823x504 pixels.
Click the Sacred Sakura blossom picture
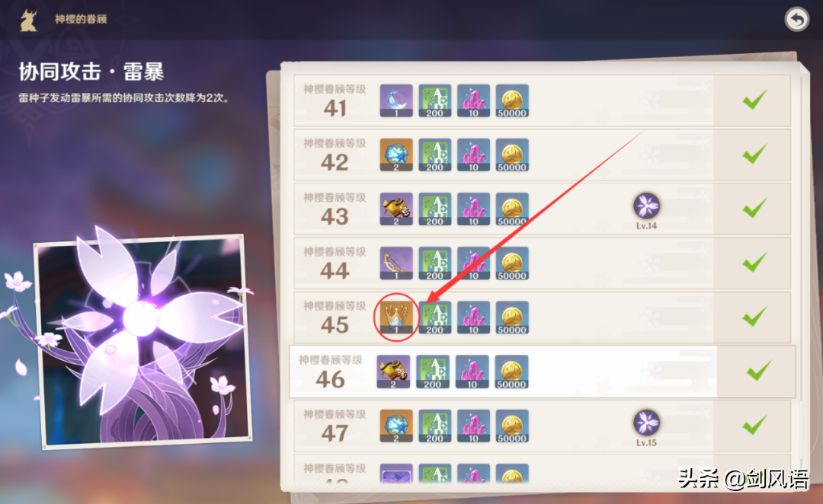pyautogui.click(x=143, y=340)
